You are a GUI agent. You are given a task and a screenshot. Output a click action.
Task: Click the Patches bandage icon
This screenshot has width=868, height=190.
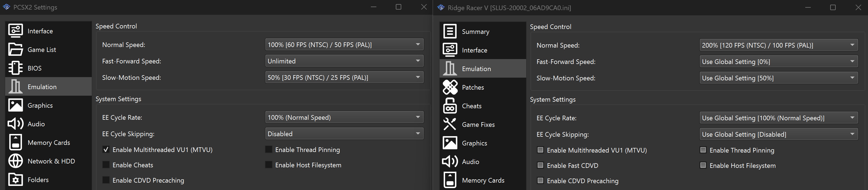pyautogui.click(x=450, y=87)
